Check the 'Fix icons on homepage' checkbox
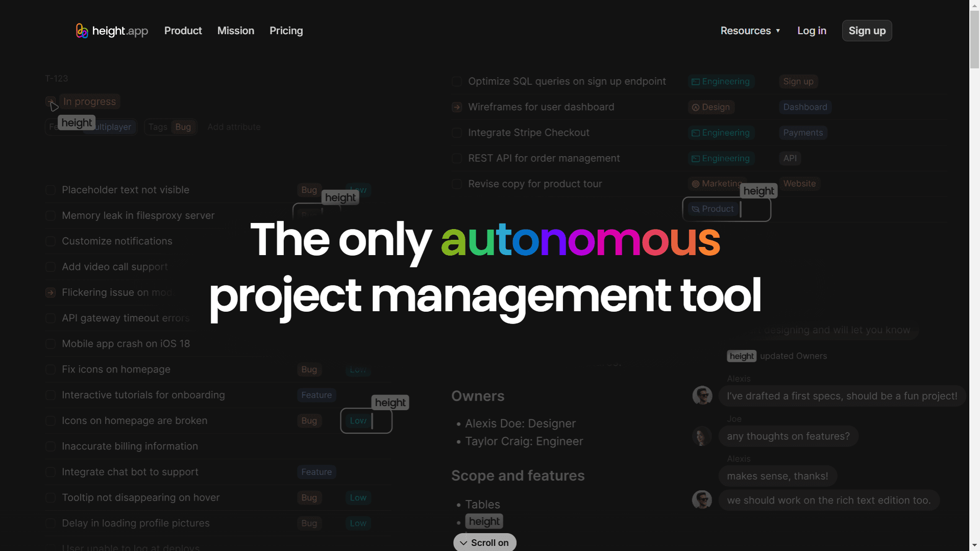 [x=50, y=369]
